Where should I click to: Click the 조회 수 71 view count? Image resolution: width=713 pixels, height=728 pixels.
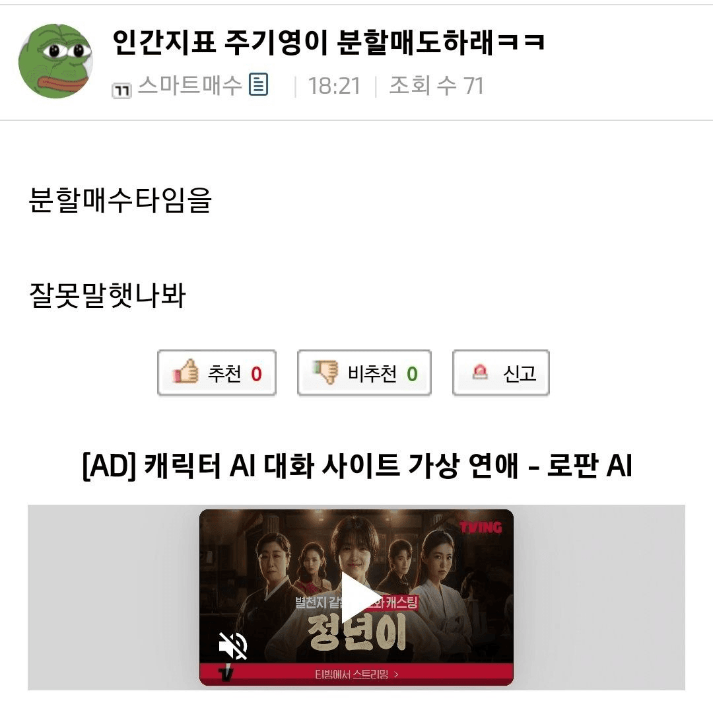tap(436, 85)
